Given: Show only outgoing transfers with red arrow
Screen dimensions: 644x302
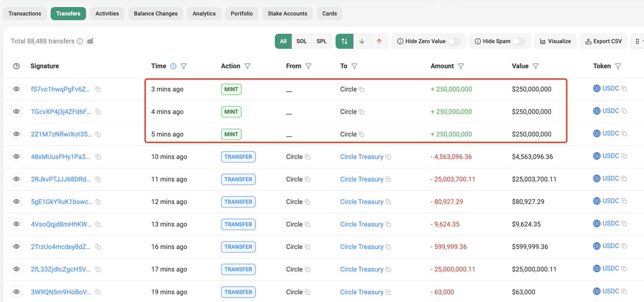Looking at the screenshot, I should coord(379,41).
